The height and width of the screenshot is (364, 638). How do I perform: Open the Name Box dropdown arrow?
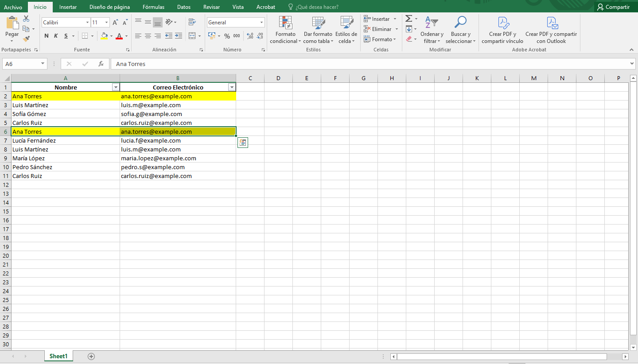43,64
